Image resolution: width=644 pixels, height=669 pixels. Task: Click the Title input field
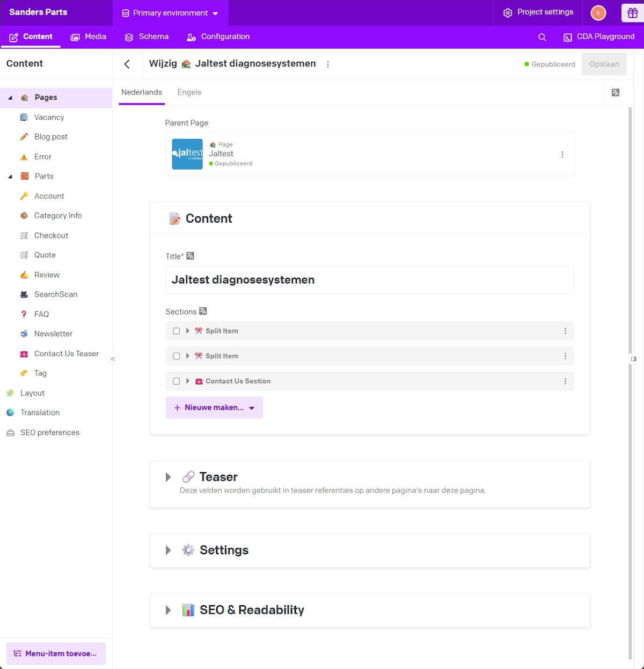370,280
